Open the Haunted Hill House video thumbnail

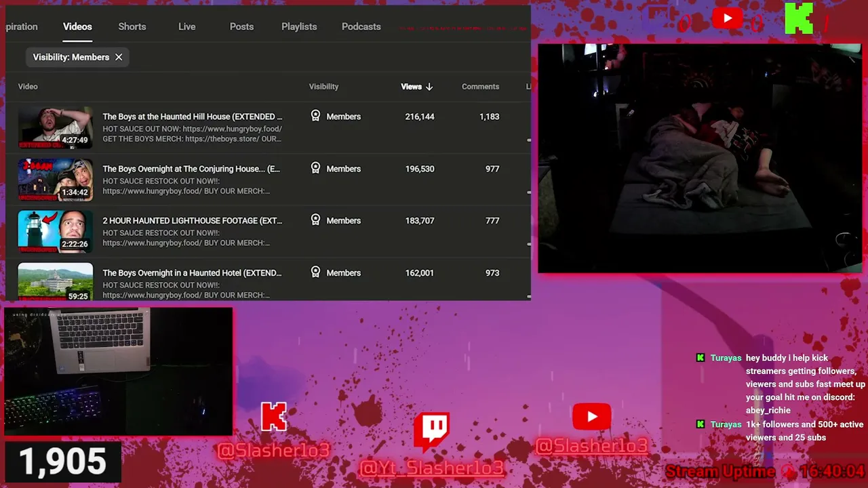[x=56, y=127]
